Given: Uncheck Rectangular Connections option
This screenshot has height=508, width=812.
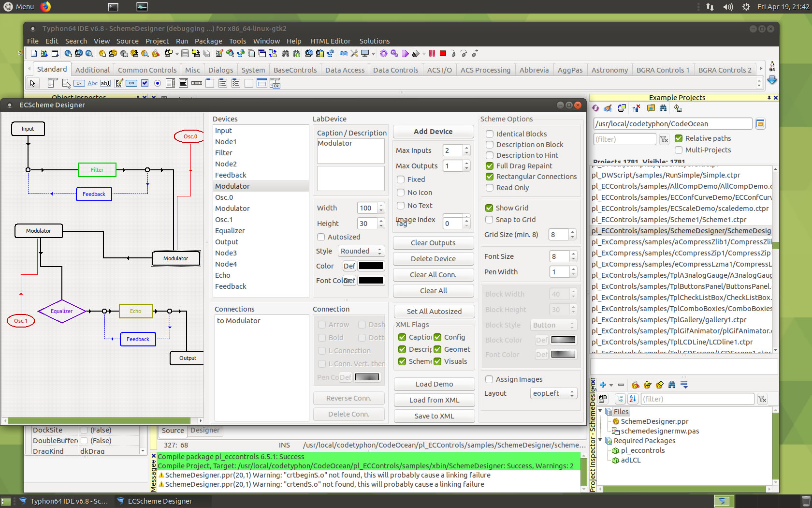Looking at the screenshot, I should 490,177.
